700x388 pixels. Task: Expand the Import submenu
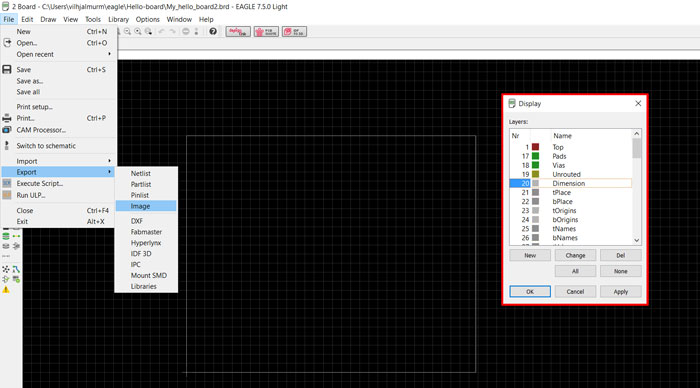pyautogui.click(x=58, y=161)
